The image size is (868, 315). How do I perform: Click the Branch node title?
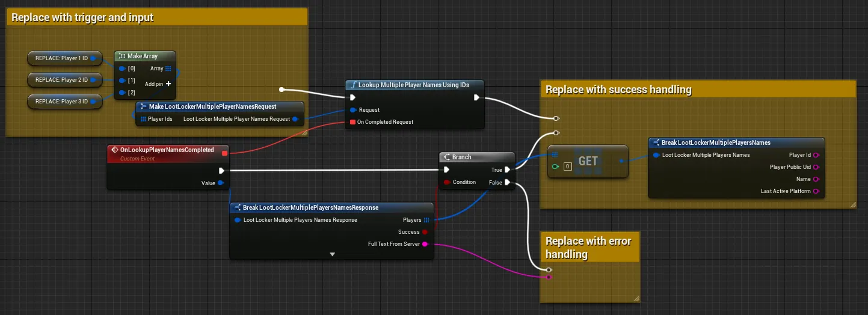[x=462, y=157]
